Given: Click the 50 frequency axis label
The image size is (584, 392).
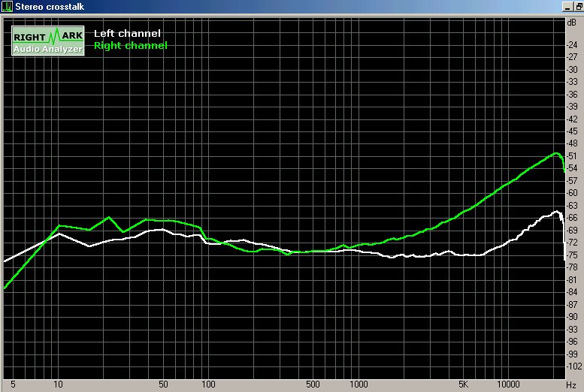Looking at the screenshot, I should click(x=163, y=384).
